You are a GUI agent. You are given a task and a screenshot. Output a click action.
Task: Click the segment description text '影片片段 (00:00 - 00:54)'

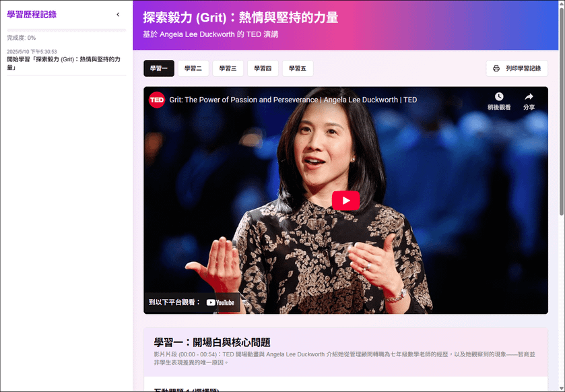345,358
